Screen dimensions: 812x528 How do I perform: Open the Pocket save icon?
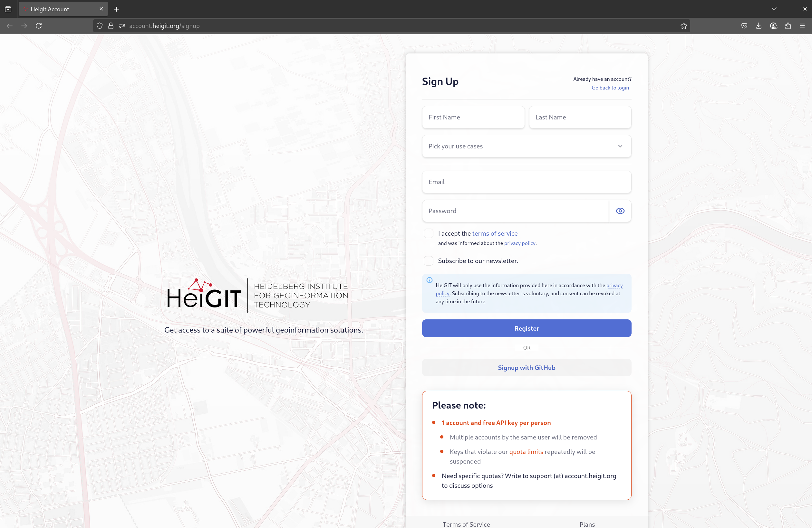click(x=744, y=26)
